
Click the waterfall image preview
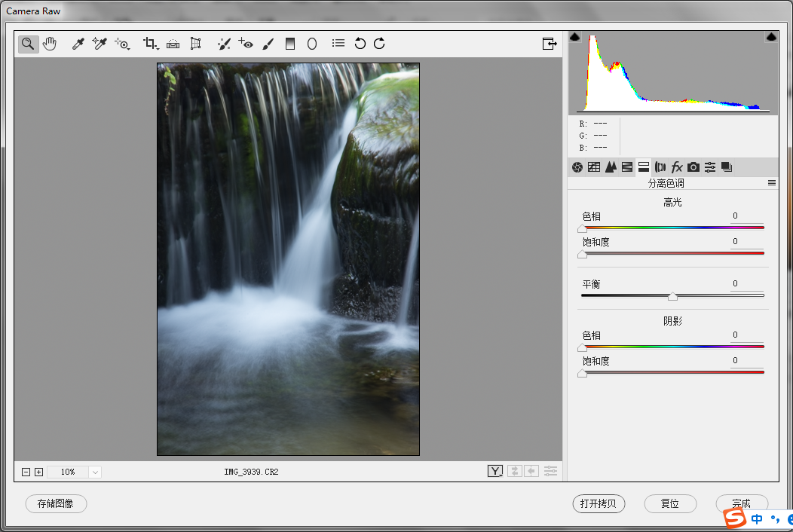tap(288, 259)
